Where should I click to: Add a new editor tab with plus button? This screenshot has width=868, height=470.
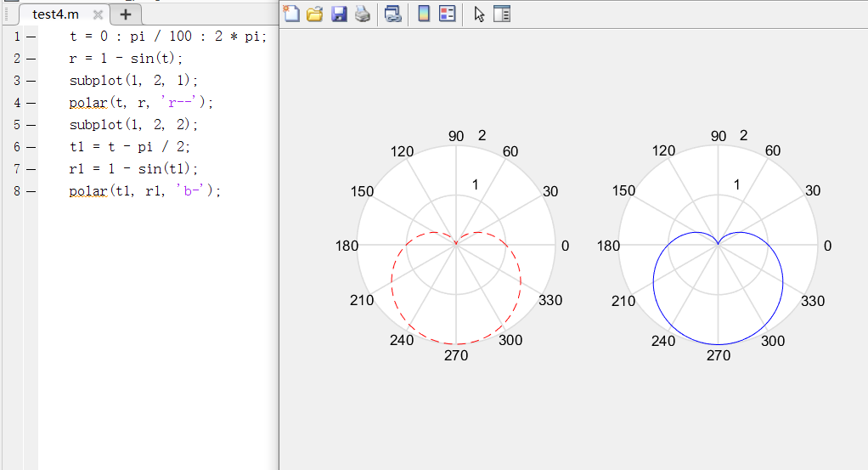126,14
